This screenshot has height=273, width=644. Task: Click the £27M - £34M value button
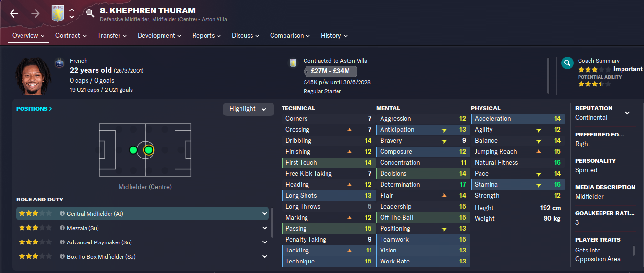330,72
